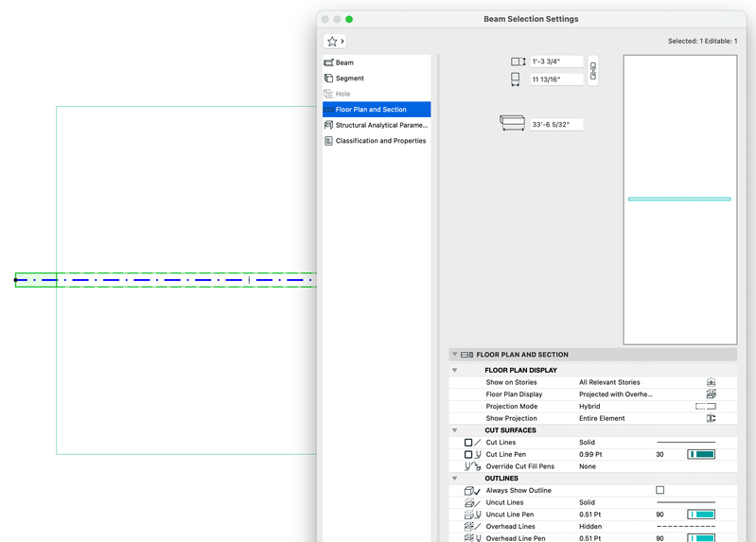Click the Override Cut Fill Pens icon
The image size is (756, 542).
[472, 466]
